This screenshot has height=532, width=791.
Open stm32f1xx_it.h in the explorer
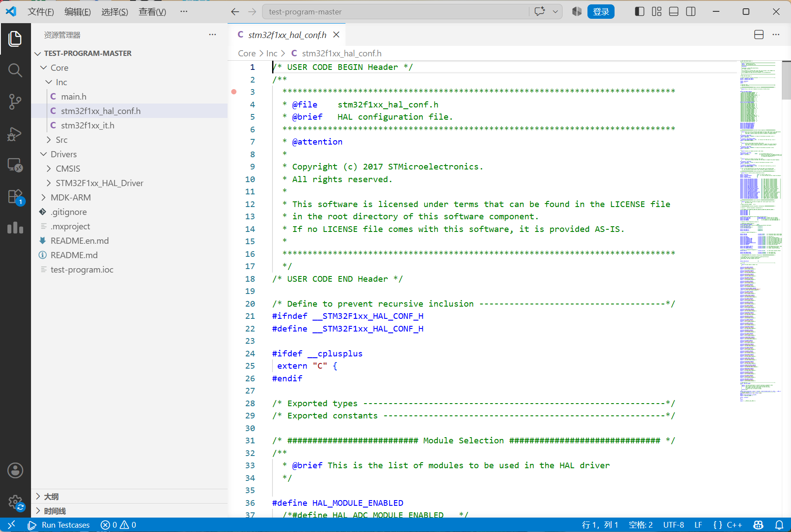[129, 125]
